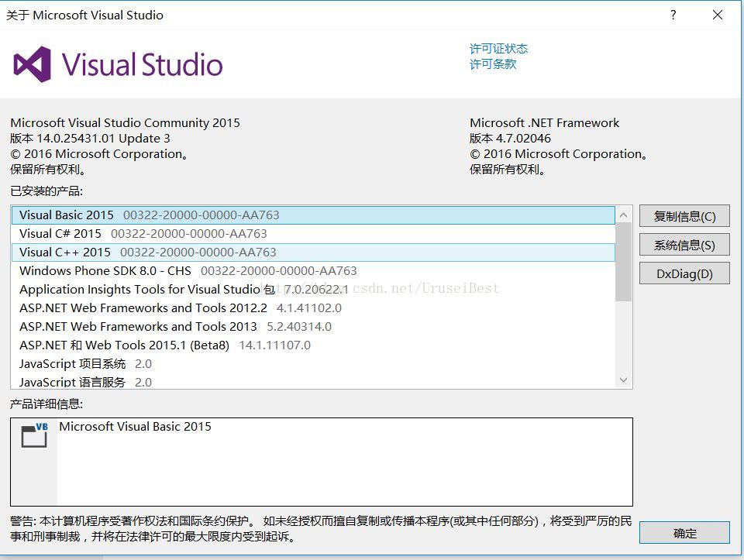Click the product list scroll up arrow
Screen dimensions: 744x560
coord(623,215)
